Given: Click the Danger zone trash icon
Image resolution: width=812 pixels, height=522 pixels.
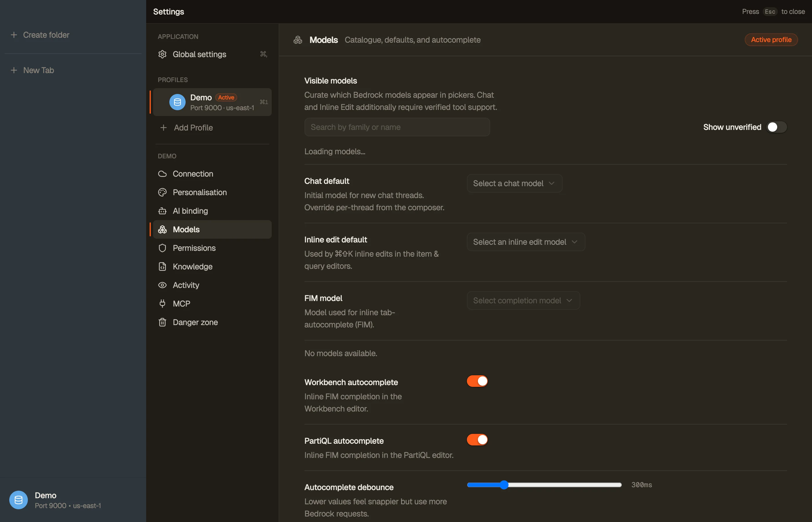Looking at the screenshot, I should pyautogui.click(x=162, y=322).
